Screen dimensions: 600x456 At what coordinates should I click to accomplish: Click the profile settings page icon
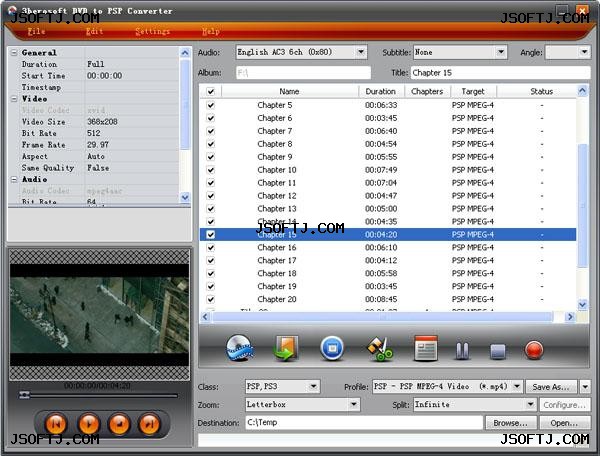tap(426, 348)
